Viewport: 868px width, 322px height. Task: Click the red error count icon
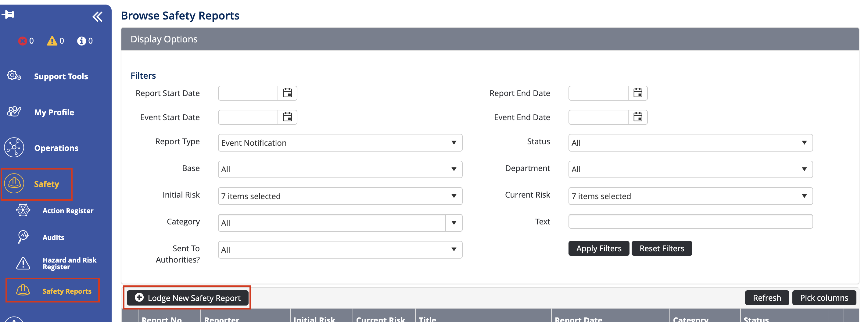[x=23, y=41]
